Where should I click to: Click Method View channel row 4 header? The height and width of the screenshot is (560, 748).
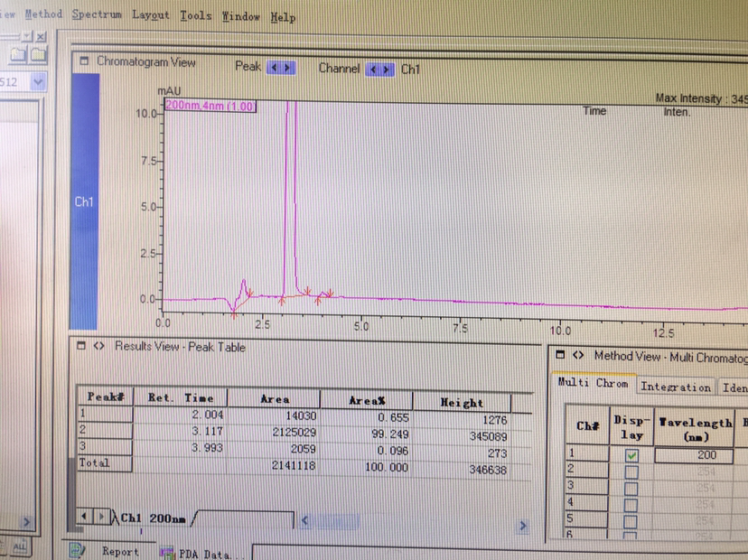pos(586,502)
